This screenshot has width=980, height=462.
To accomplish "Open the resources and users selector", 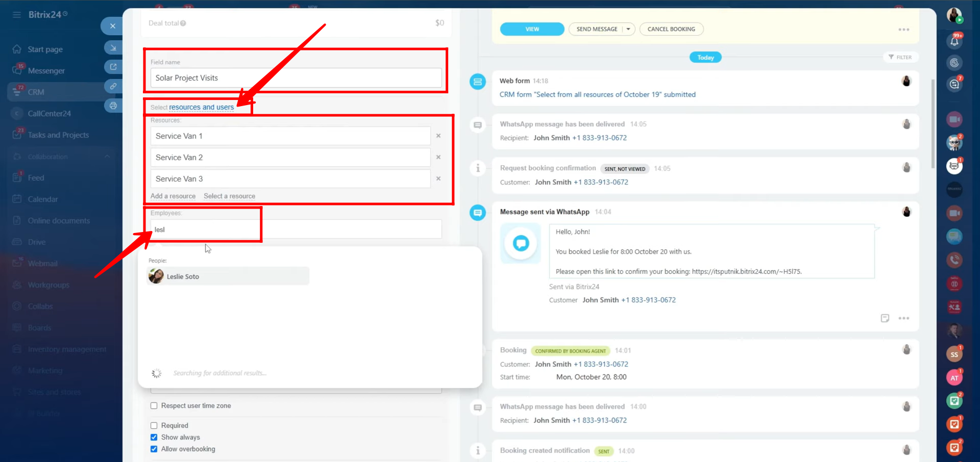I will (x=201, y=108).
